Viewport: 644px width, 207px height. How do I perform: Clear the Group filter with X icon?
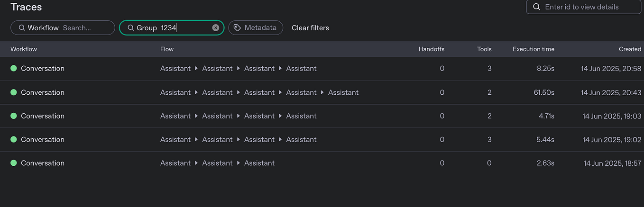click(x=216, y=28)
